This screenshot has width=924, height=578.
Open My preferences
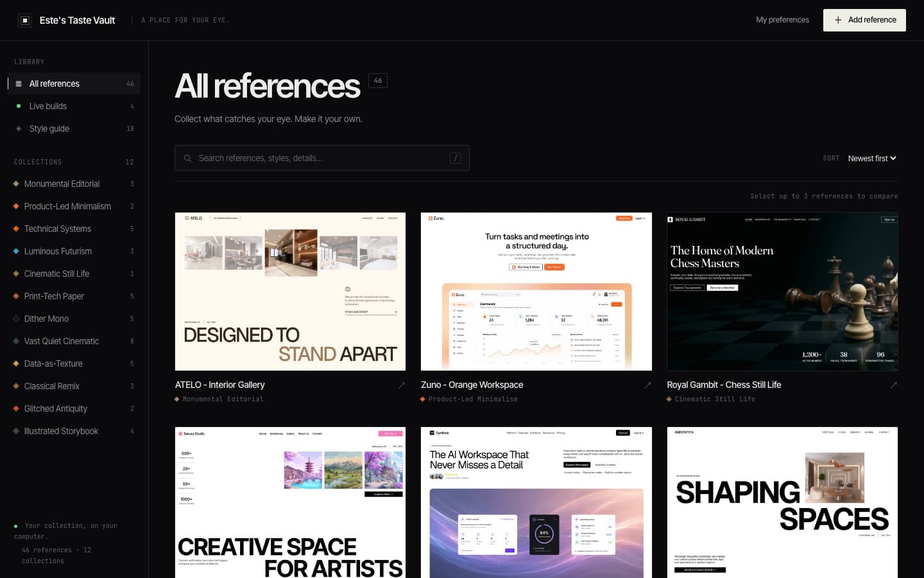click(782, 20)
